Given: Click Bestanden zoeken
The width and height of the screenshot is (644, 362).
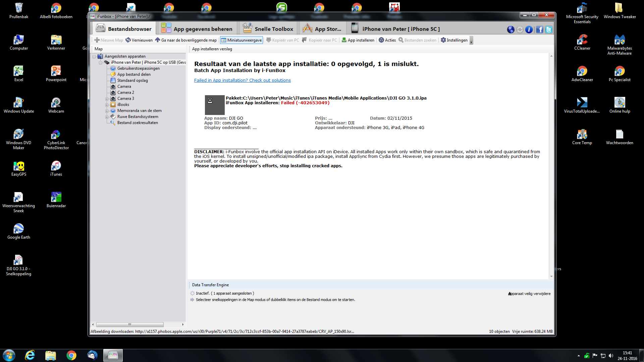Looking at the screenshot, I should click(x=417, y=40).
